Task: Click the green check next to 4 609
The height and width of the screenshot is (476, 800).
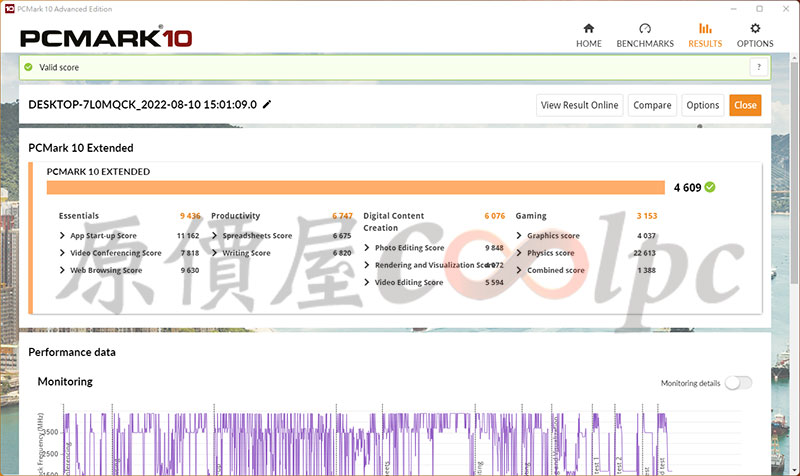Action: tap(710, 187)
